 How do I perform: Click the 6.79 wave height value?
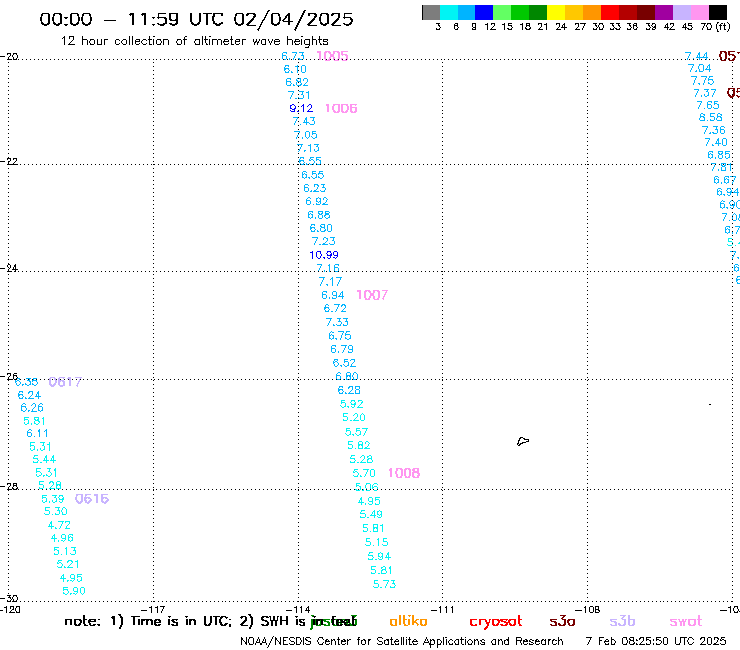[342, 349]
